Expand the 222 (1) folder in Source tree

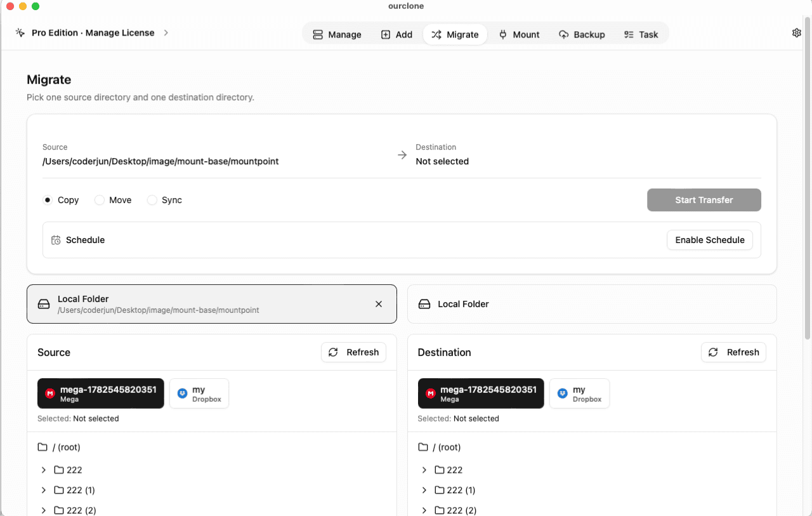point(43,491)
